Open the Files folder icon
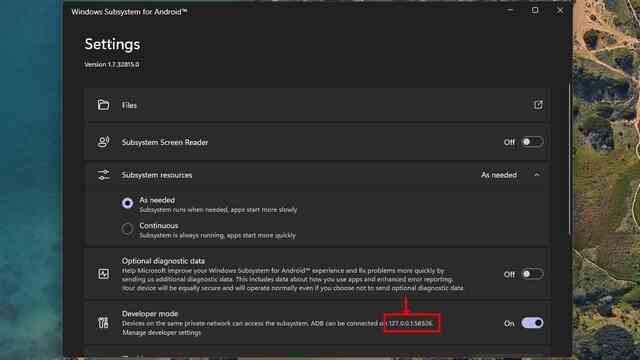 (x=103, y=105)
